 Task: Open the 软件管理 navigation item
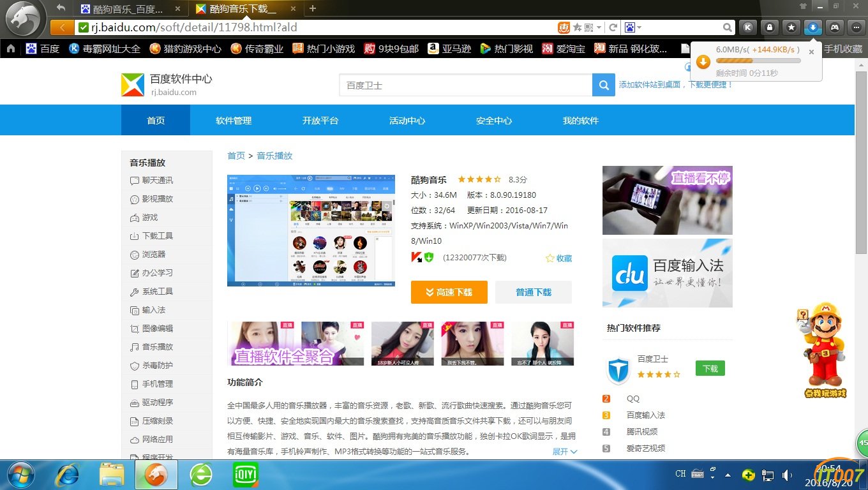pos(234,120)
